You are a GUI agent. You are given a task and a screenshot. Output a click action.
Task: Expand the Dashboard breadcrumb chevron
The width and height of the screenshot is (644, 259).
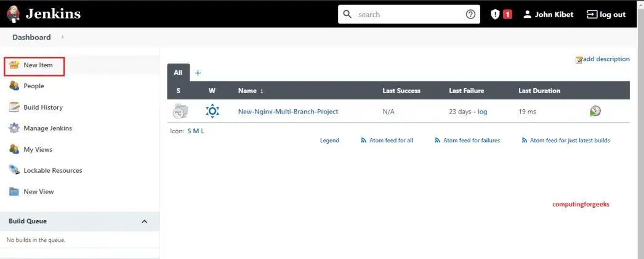[62, 37]
